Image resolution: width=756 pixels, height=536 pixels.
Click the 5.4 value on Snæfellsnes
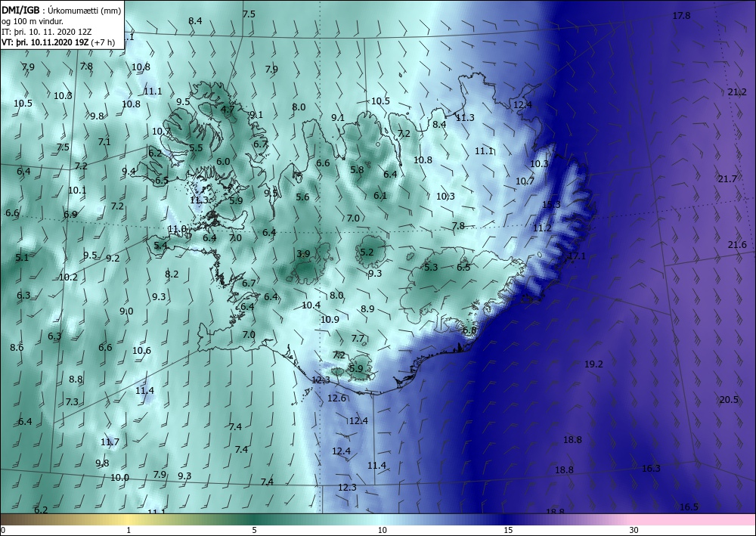pyautogui.click(x=160, y=246)
